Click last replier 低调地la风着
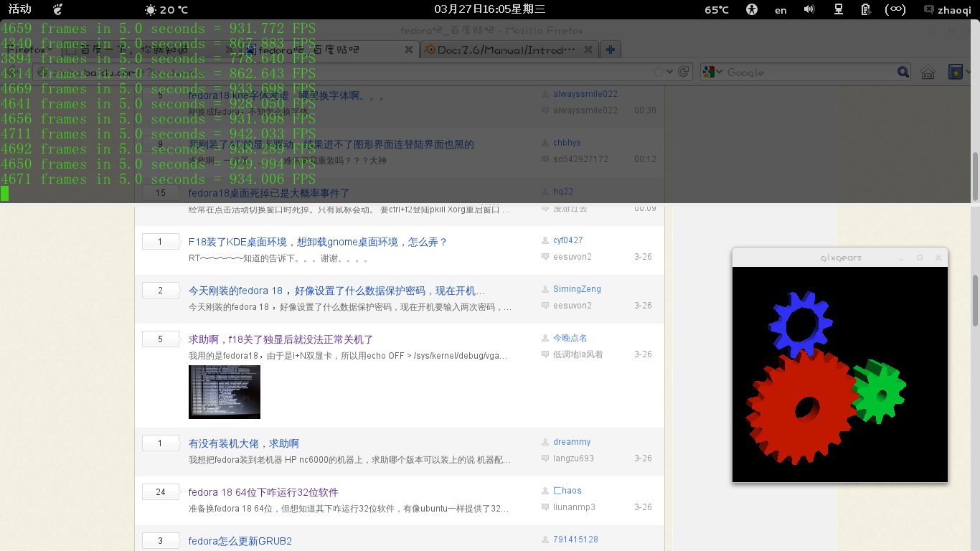The height and width of the screenshot is (551, 980). [578, 354]
